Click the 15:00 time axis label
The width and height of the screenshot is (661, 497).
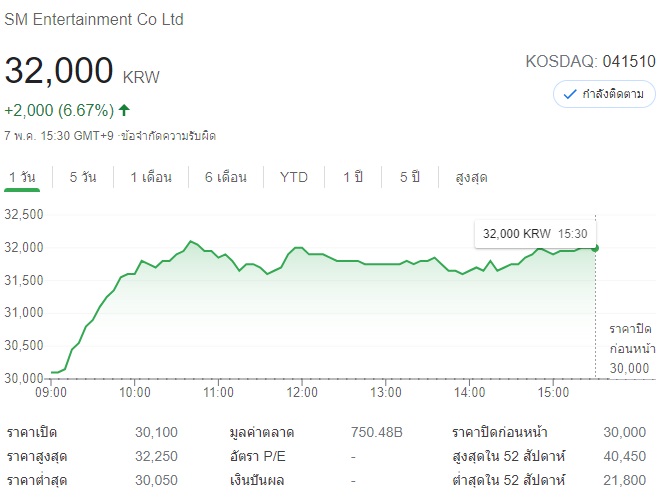(553, 392)
